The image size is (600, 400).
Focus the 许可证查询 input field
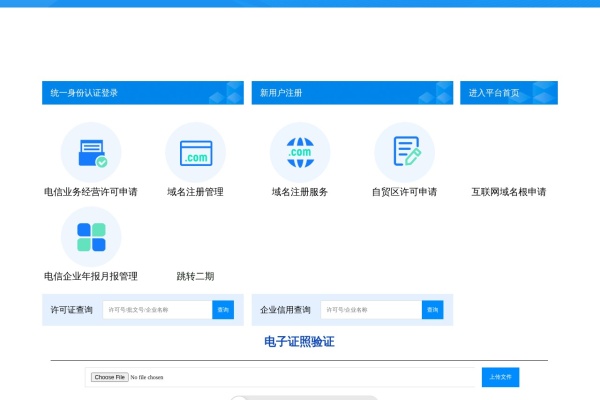[157, 310]
